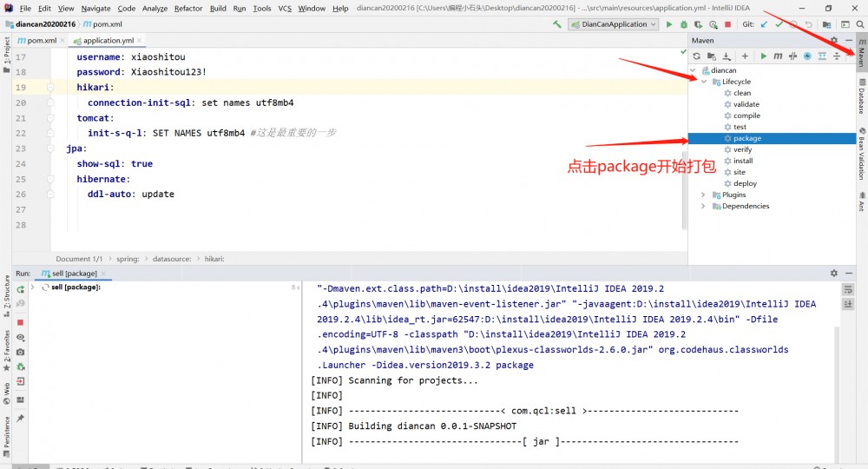
Task: Run DianCanApplication with green play button
Action: 668,24
